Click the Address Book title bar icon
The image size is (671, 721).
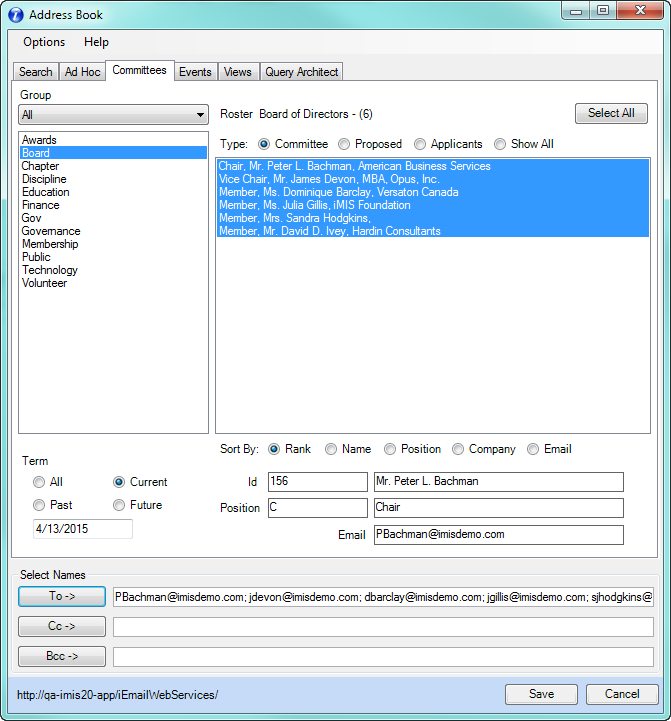(16, 15)
